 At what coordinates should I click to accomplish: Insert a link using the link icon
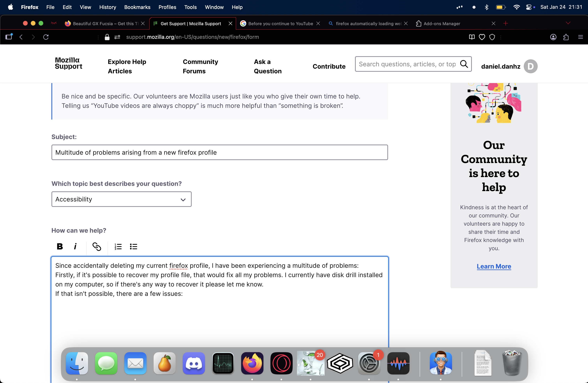tap(97, 246)
